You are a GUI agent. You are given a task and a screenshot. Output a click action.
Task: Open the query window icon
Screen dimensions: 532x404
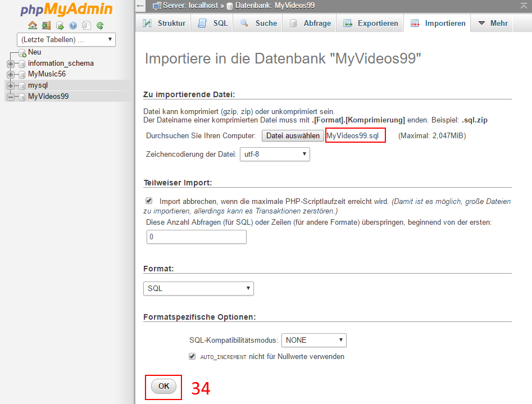pos(60,25)
